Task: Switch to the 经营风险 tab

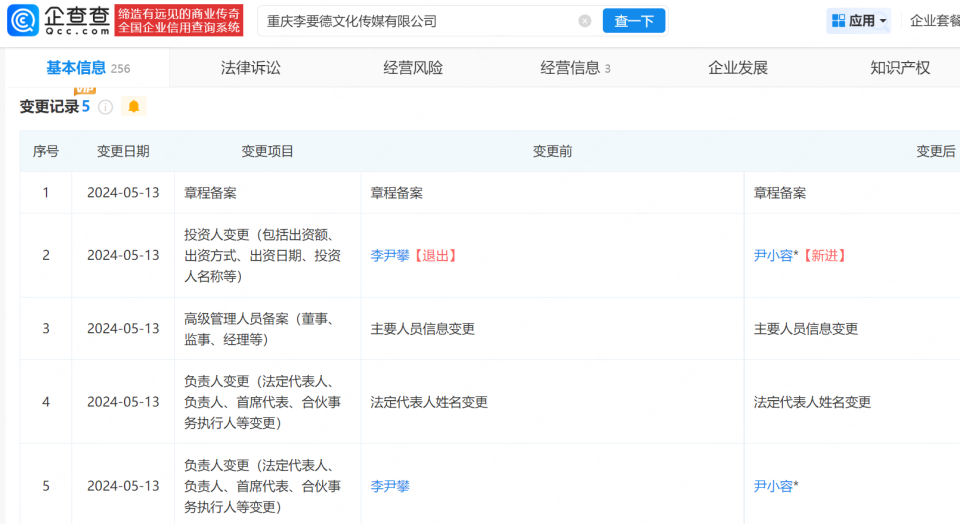Action: click(x=413, y=68)
